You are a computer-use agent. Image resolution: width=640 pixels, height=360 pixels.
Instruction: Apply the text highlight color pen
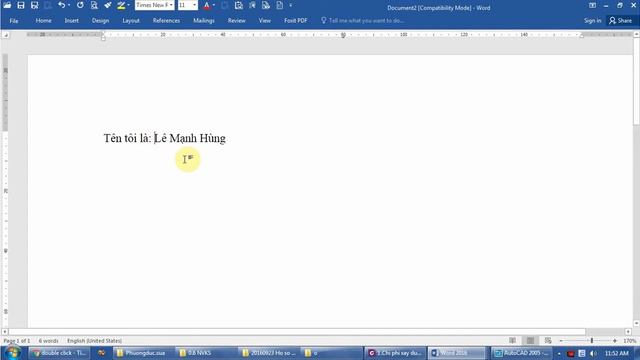(121, 5)
